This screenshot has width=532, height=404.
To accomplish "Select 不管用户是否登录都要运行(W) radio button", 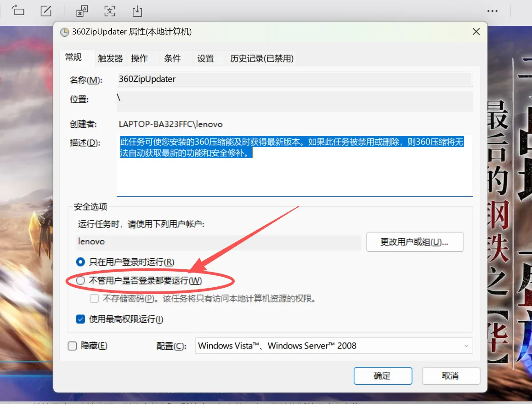I will click(x=80, y=280).
